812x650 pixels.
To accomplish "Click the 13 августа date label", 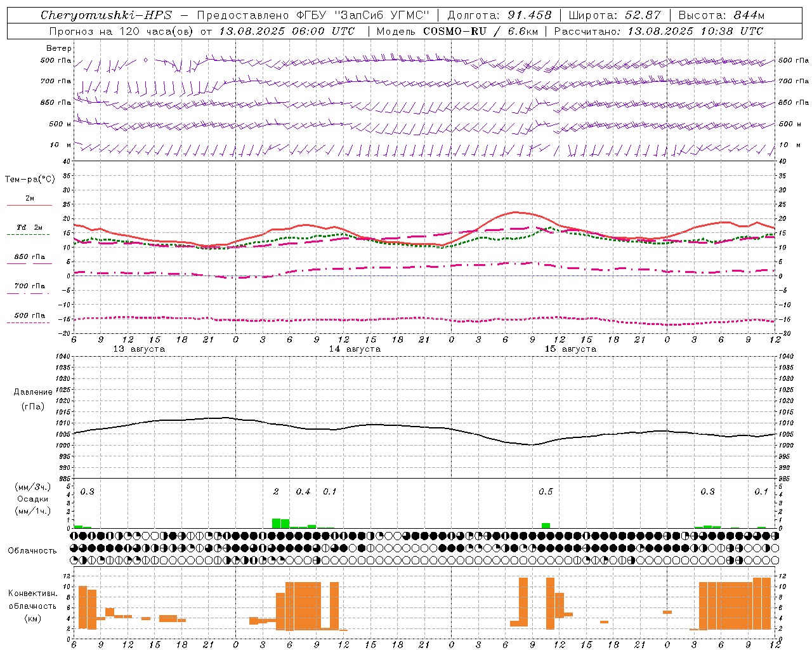I will pos(139,349).
